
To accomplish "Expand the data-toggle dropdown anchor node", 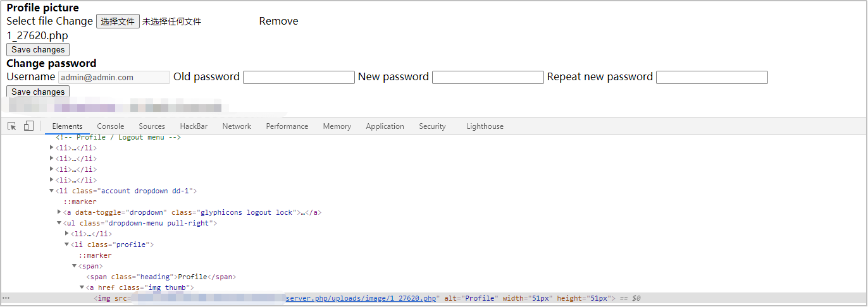I will click(59, 212).
